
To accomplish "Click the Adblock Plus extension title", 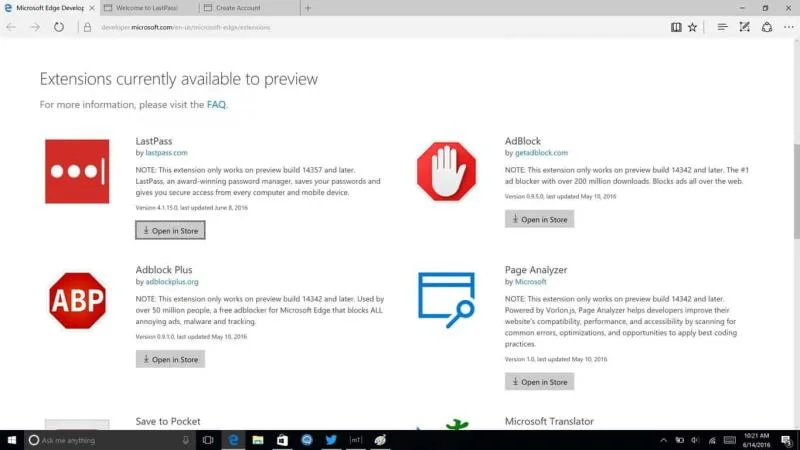I will [x=164, y=270].
